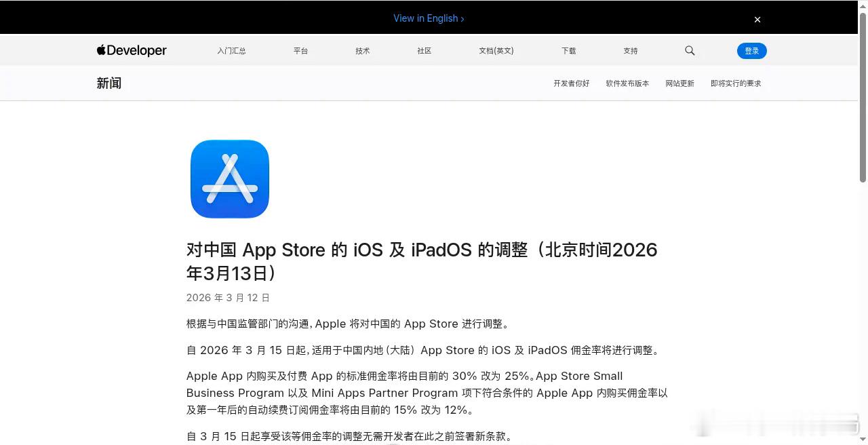This screenshot has height=445, width=868.
Task: Open the 平台 menu
Action: (x=300, y=51)
